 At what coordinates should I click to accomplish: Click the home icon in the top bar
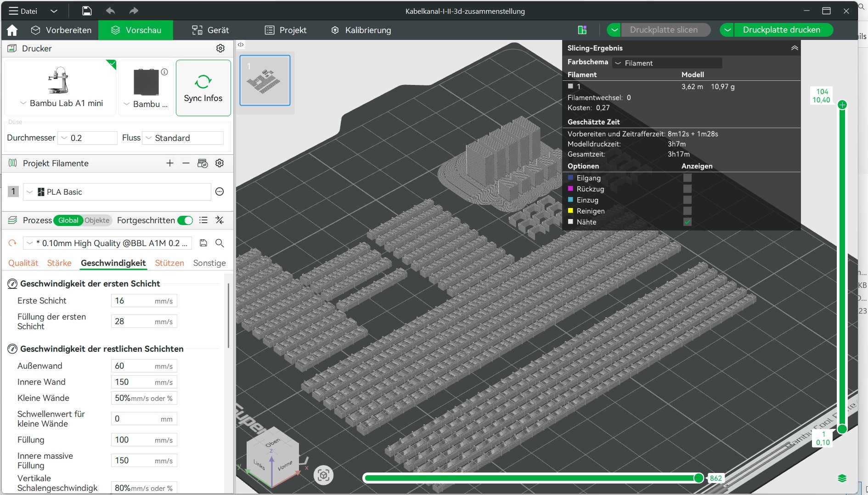click(x=12, y=30)
